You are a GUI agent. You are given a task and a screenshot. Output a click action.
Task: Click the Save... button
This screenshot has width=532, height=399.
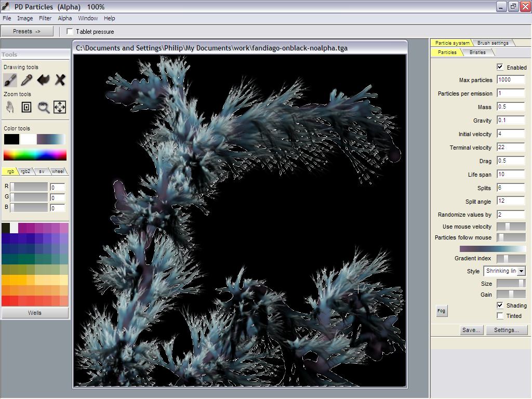coord(471,330)
